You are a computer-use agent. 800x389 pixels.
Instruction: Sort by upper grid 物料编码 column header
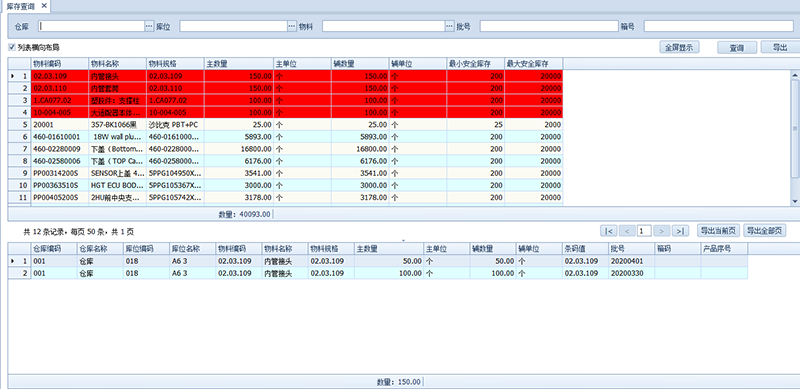(x=60, y=63)
